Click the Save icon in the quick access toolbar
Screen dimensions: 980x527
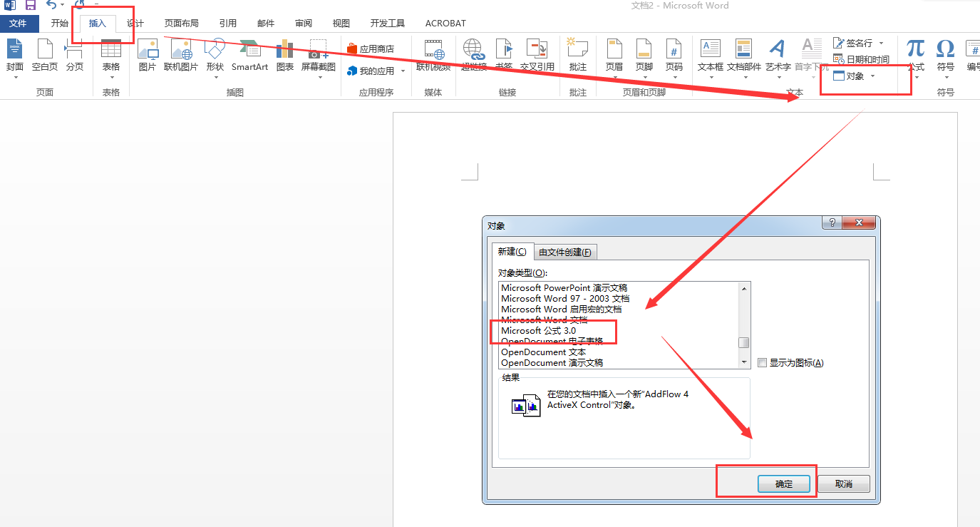pyautogui.click(x=30, y=5)
